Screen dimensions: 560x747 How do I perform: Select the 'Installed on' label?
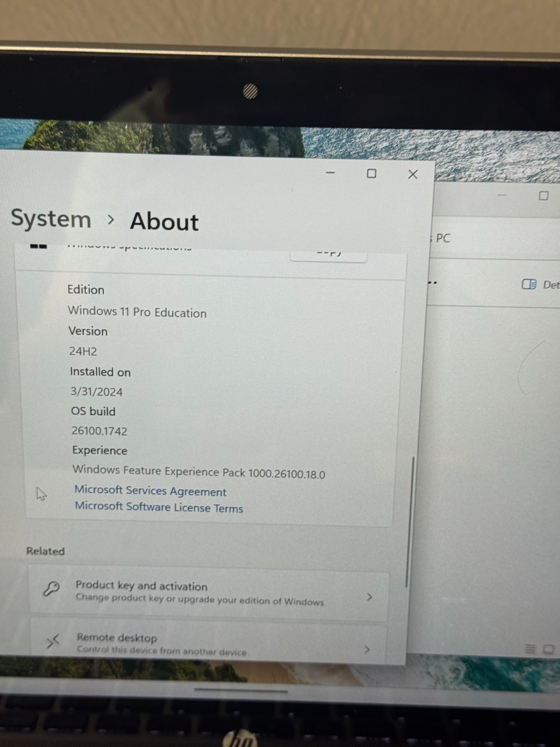pos(100,372)
